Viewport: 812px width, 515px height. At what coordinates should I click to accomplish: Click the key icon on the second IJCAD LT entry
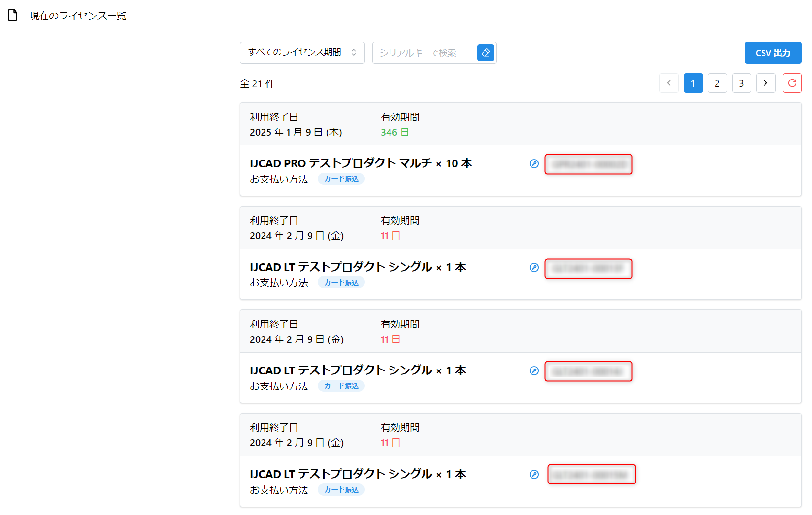(x=533, y=370)
